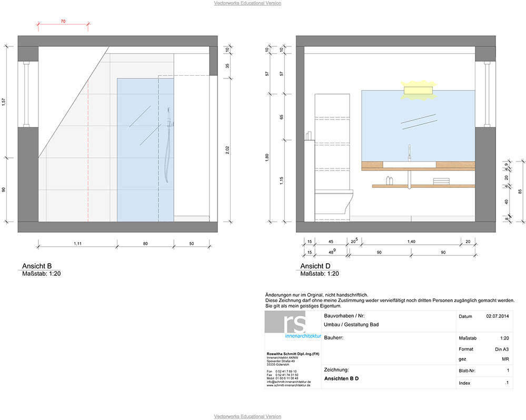
Task: Click the date value 02.07.2014
Action: pos(496,317)
